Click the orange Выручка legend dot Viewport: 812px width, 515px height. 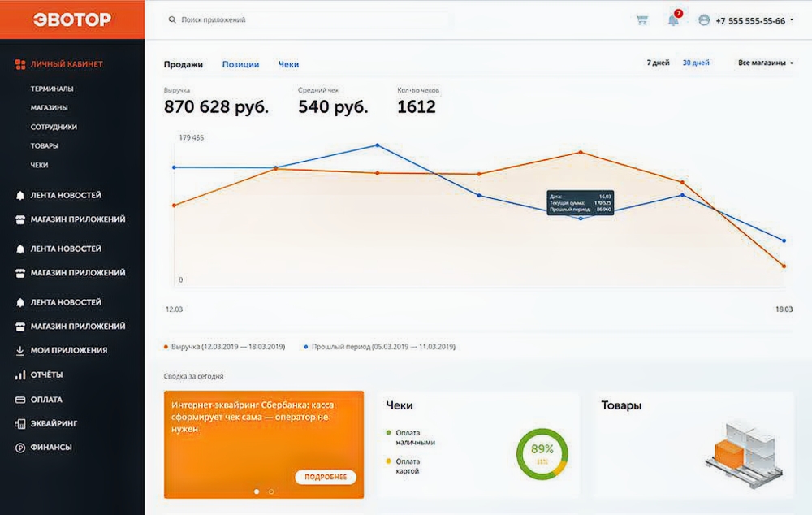pos(166,347)
